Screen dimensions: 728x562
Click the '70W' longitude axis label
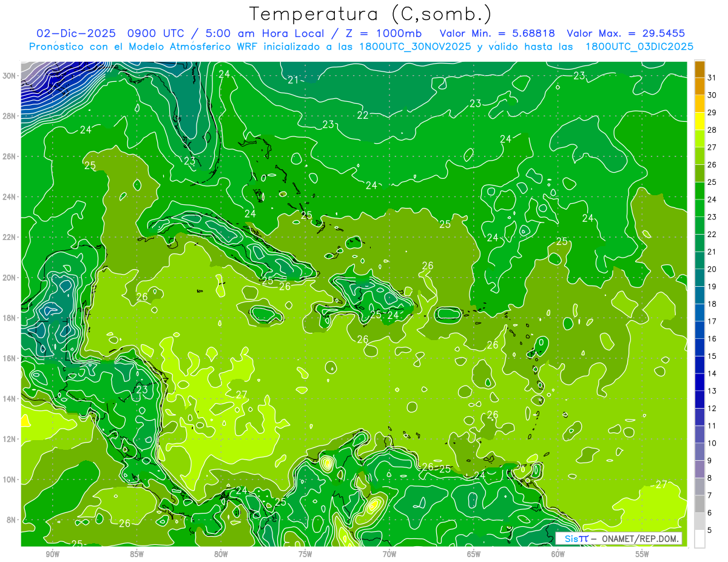[x=389, y=554]
